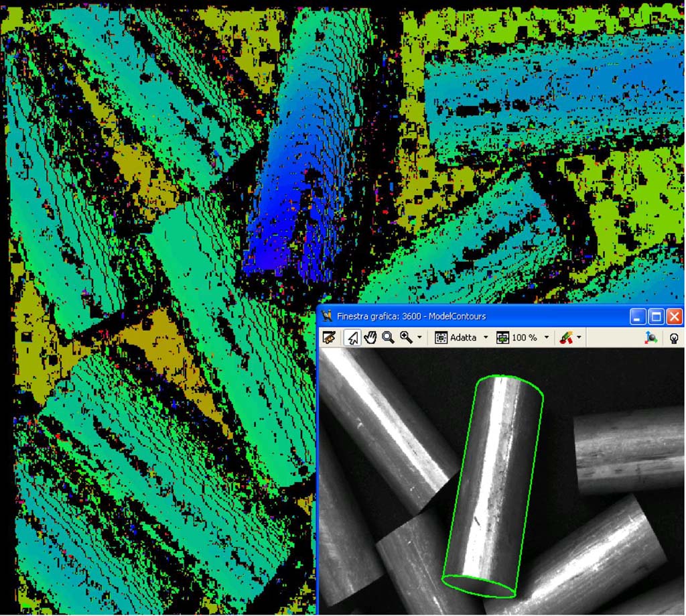Click the clear graphics window icon
The image size is (686, 616).
coord(328,338)
